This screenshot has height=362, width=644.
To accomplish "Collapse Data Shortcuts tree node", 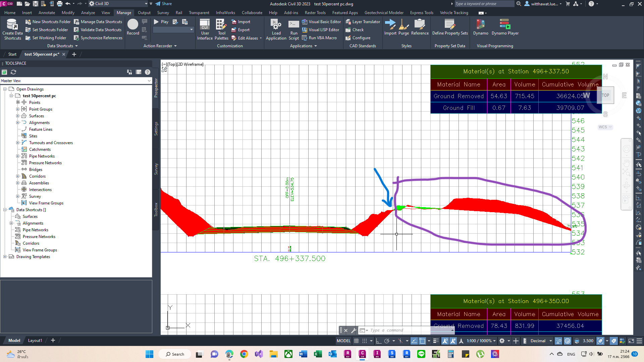I will [5, 210].
